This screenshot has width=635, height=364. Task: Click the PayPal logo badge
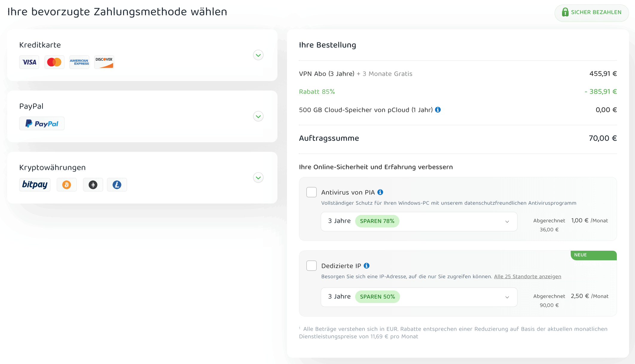coord(42,123)
